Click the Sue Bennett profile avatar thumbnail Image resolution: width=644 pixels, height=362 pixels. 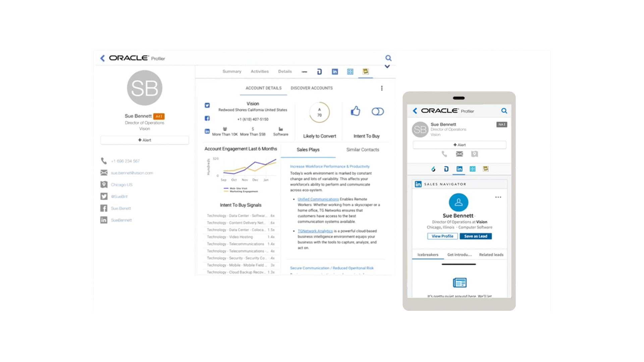pos(145,88)
